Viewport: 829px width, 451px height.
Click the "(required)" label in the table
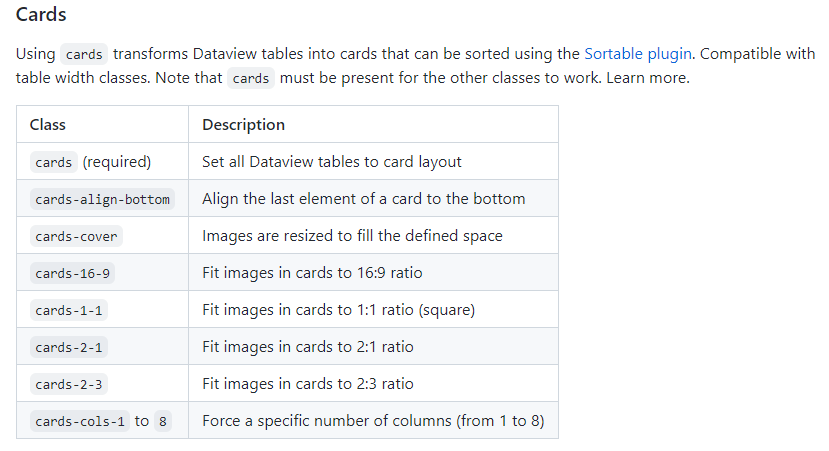click(x=117, y=161)
